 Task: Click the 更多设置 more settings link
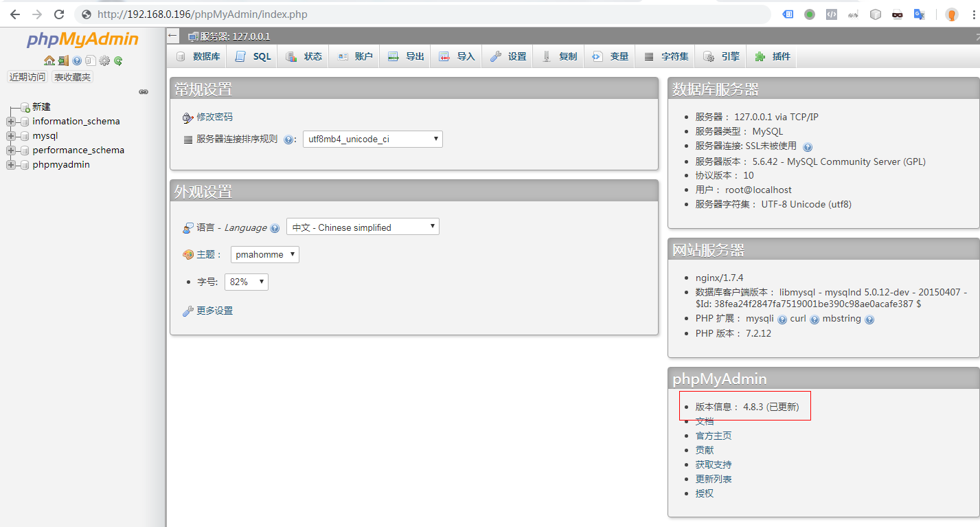coord(214,311)
